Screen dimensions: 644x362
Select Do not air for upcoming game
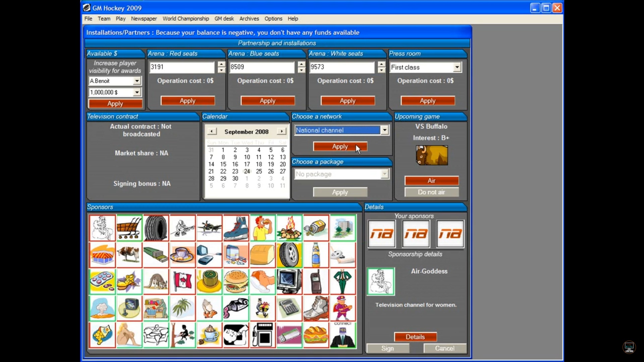[x=431, y=192]
